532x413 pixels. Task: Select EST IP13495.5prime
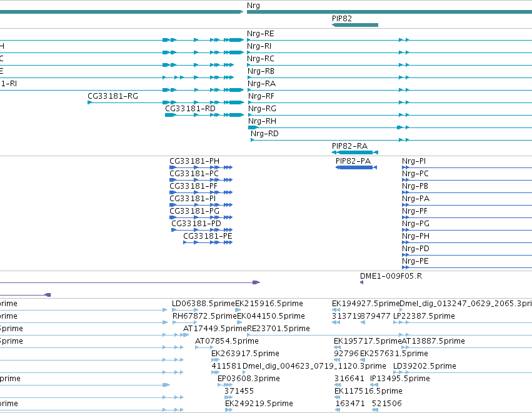click(x=399, y=379)
